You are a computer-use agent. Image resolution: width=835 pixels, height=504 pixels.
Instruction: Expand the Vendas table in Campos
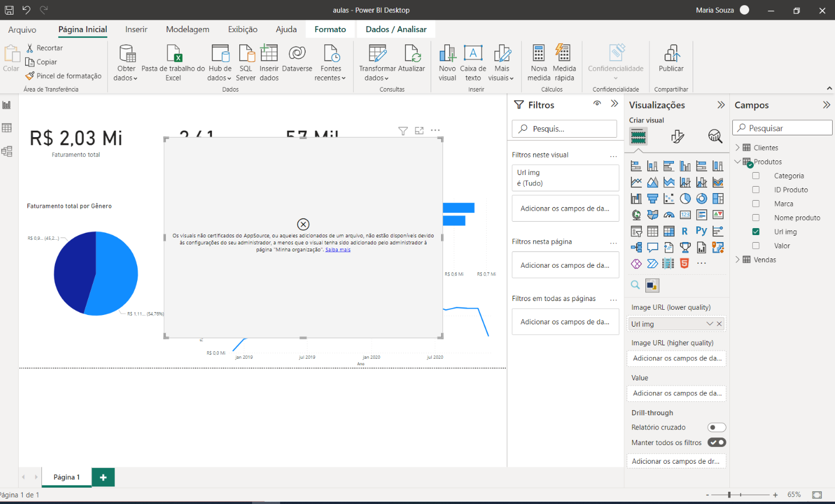tap(738, 260)
